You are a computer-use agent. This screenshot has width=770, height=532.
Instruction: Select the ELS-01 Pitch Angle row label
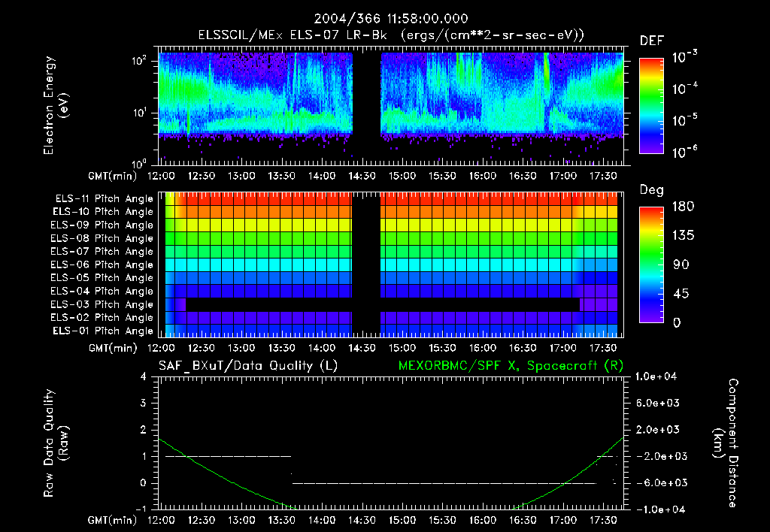pos(103,331)
